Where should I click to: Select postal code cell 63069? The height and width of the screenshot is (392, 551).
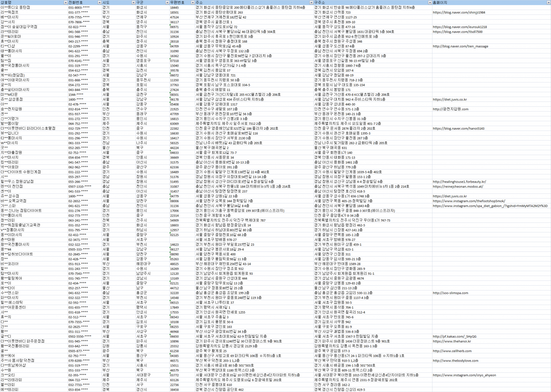pos(174,124)
